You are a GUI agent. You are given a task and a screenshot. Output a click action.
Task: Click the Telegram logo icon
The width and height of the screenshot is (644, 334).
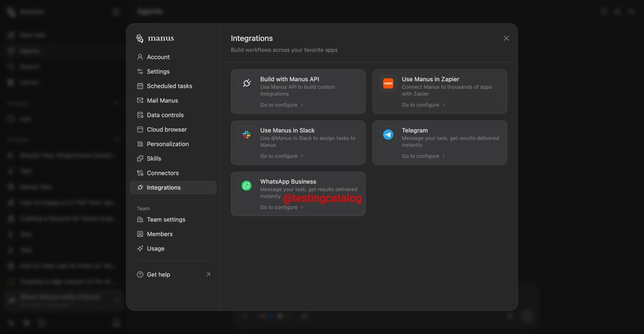point(388,134)
